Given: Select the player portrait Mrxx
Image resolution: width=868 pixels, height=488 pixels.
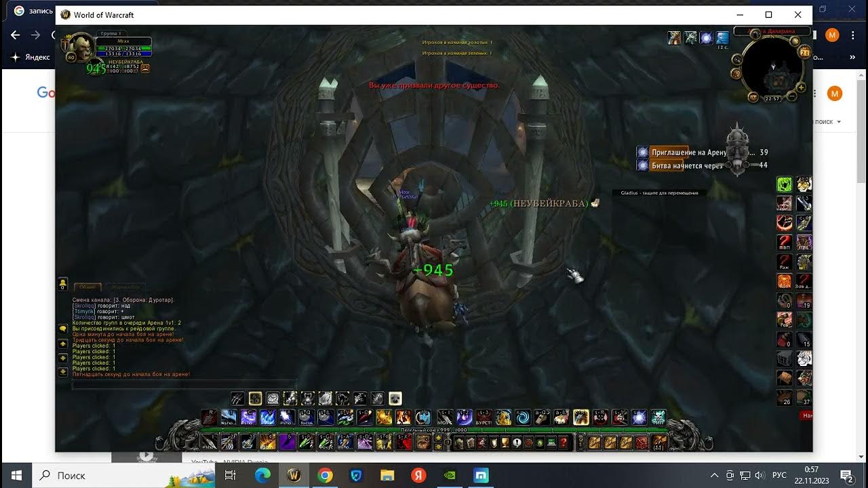Looking at the screenshot, I should (80, 47).
